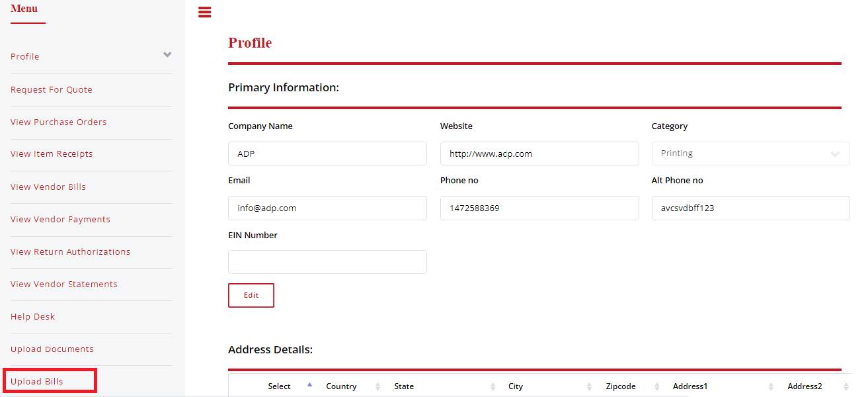Open Help Desk link
Image resolution: width=868 pixels, height=397 pixels.
point(33,317)
